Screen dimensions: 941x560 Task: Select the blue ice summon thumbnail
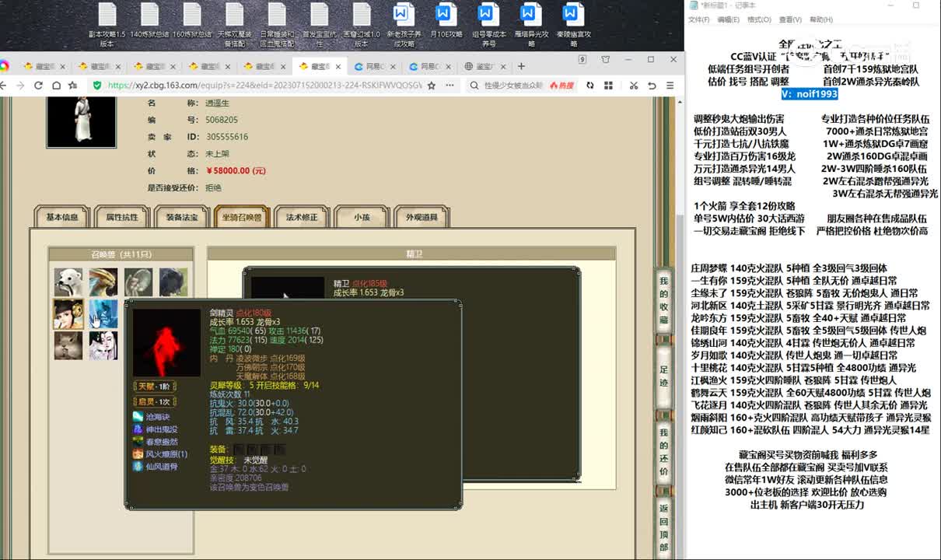pyautogui.click(x=103, y=313)
